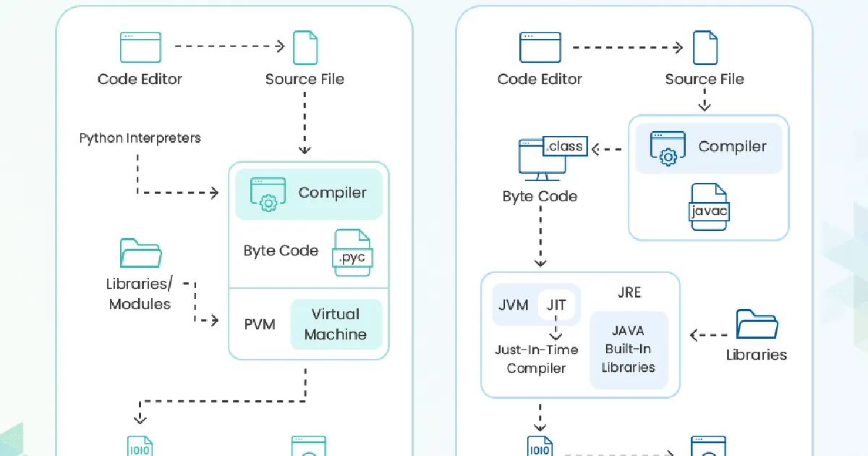The width and height of the screenshot is (868, 456).
Task: Click the blue Libraries folder icon
Action: coord(757,324)
